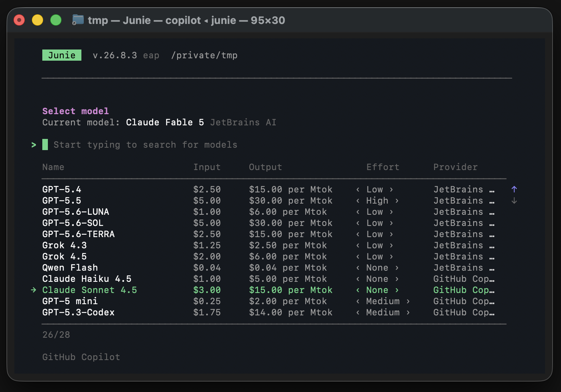Image resolution: width=561 pixels, height=392 pixels.
Task: Choose the Claude Haiku 4.5 model
Action: [x=87, y=279]
